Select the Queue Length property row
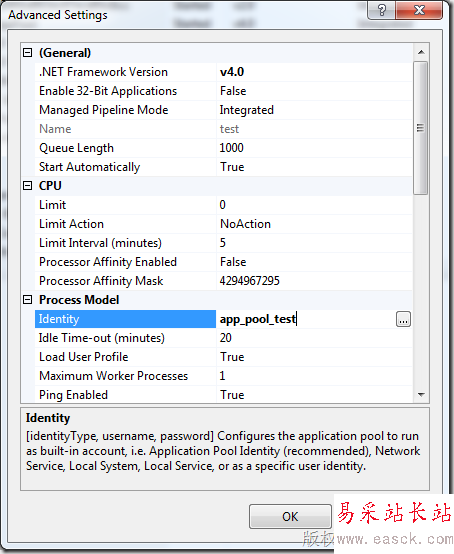The image size is (454, 554). pyautogui.click(x=223, y=148)
